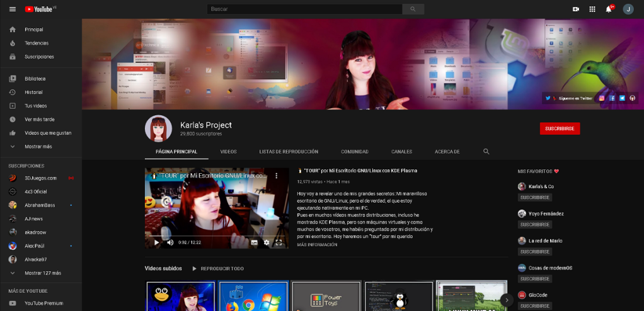
Task: Open the CANALES tab
Action: tap(401, 151)
